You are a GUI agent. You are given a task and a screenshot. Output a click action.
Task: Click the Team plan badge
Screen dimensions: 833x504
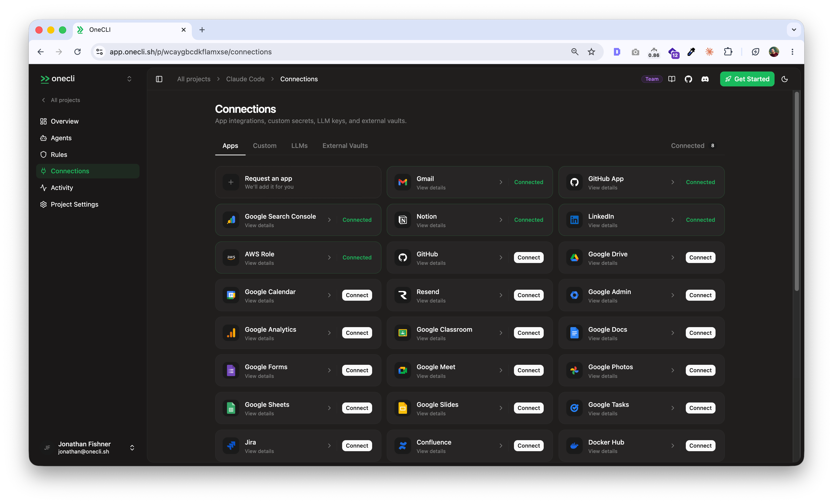[x=651, y=79]
